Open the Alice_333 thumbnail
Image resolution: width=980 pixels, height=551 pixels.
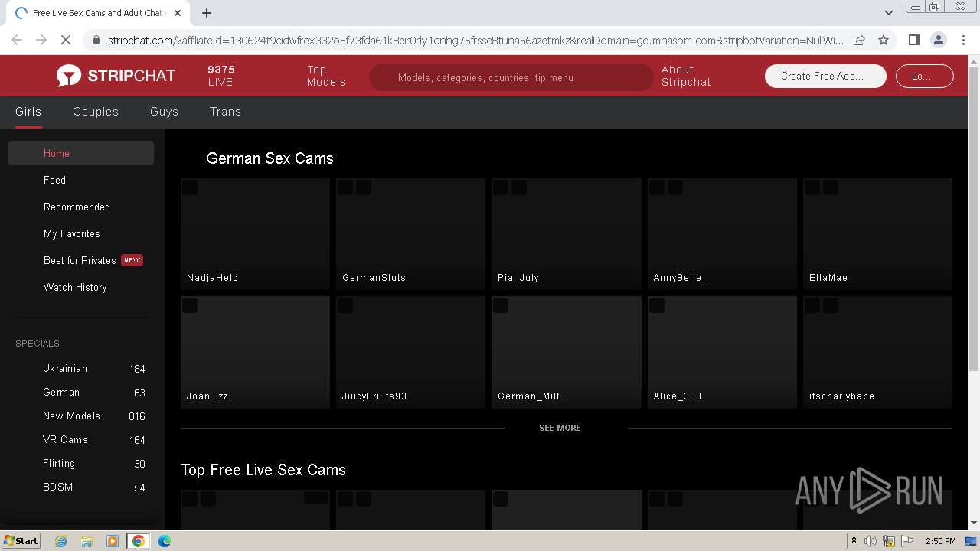point(722,353)
